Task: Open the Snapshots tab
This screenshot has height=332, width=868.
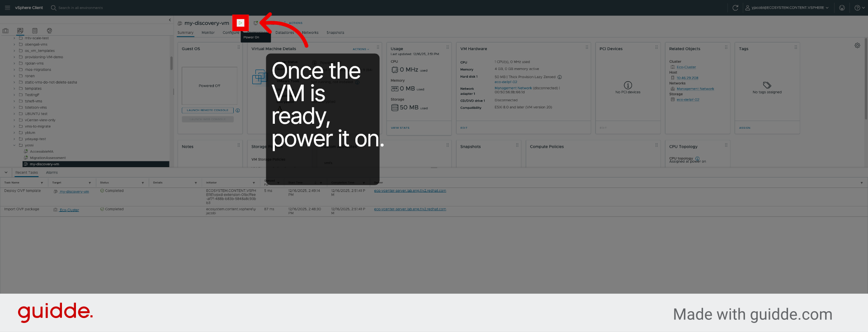Action: click(335, 33)
